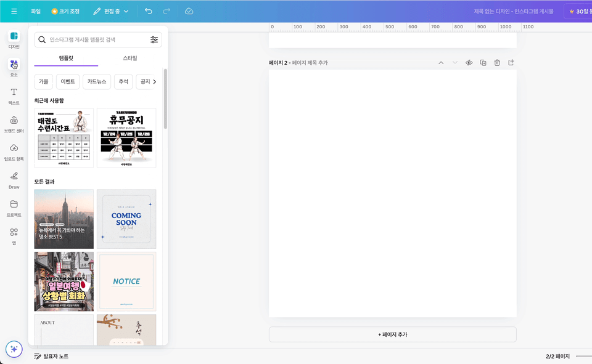
Task: Choose the 휴무공지 template
Action: (x=126, y=138)
